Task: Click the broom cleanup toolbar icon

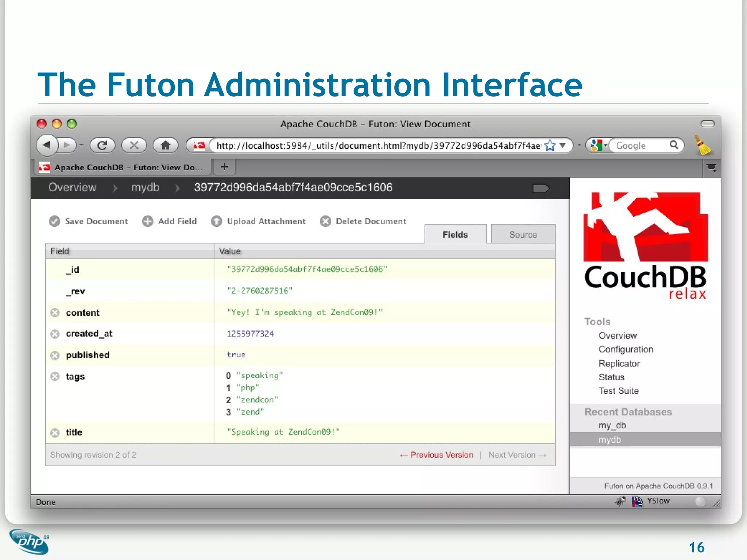Action: [703, 145]
